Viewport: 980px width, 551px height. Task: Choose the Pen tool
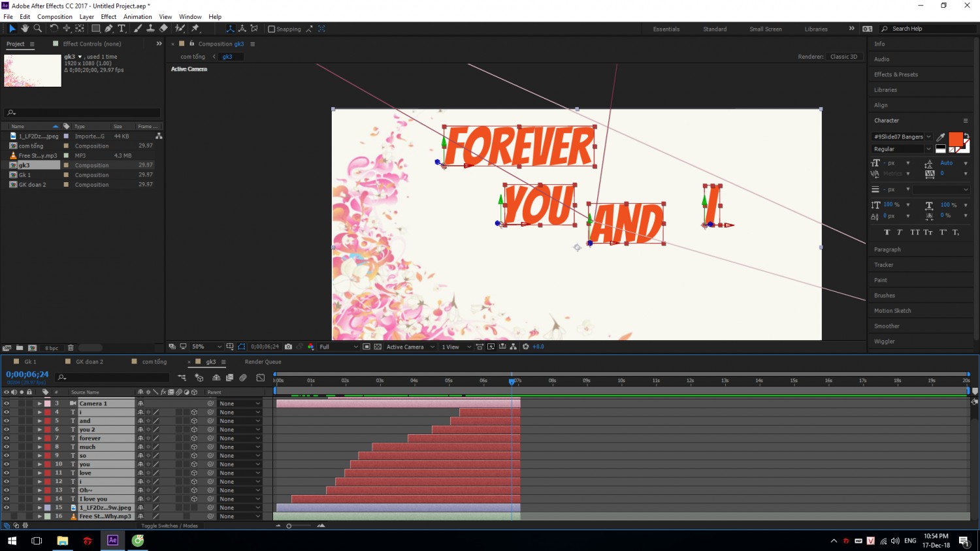click(108, 29)
